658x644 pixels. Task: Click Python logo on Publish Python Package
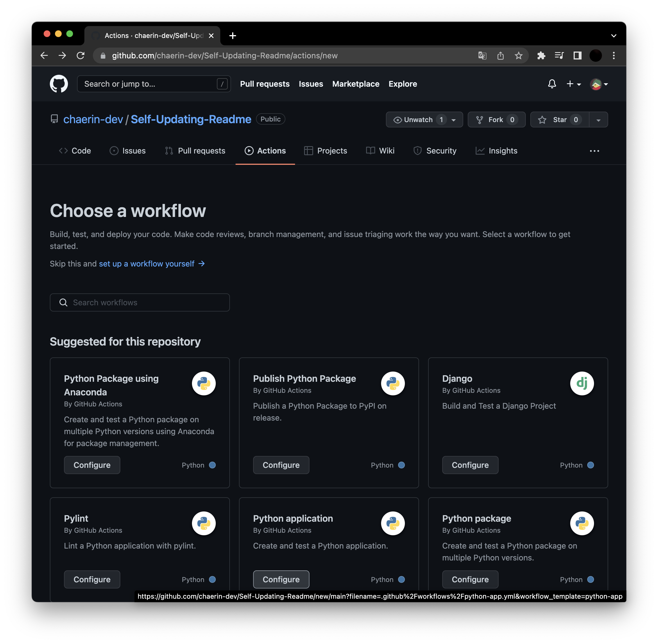tap(393, 383)
